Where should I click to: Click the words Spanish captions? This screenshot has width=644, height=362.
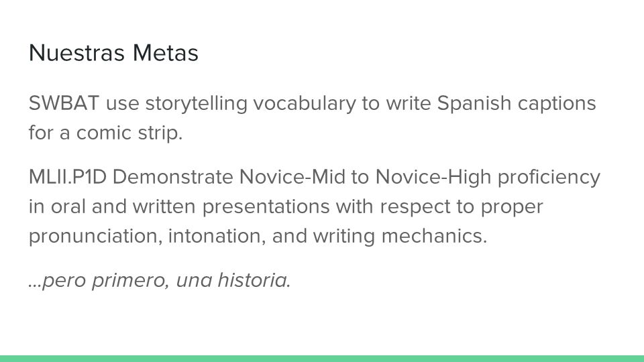(x=517, y=103)
